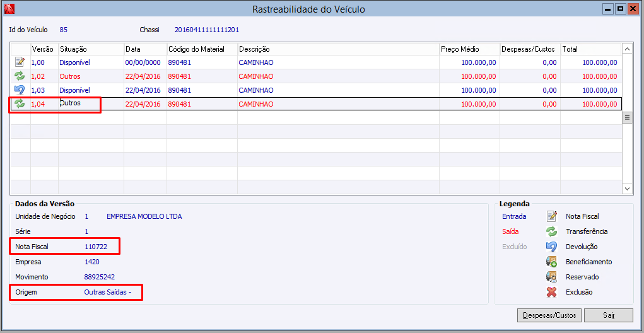Image resolution: width=644 pixels, height=333 pixels.
Task: Click the Sair button
Action: (609, 315)
